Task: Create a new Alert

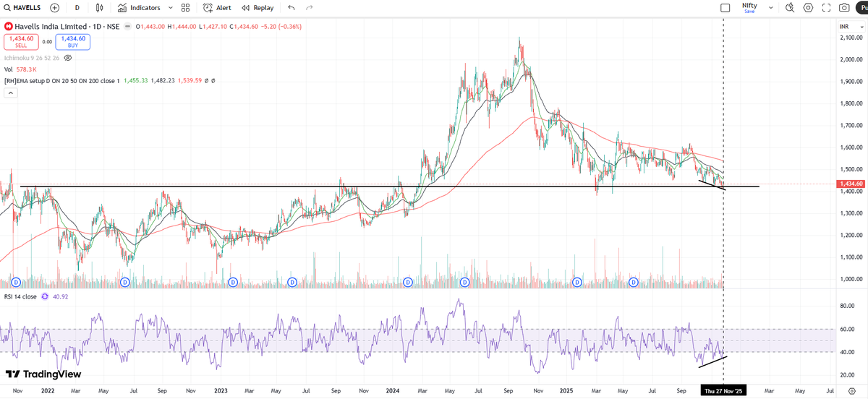Action: click(217, 7)
